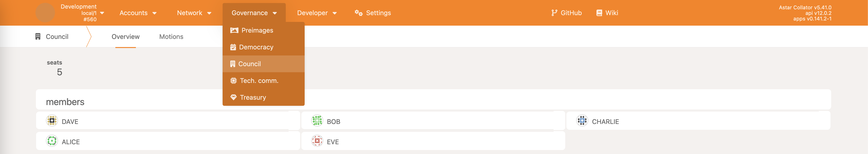Select the Overview tab
868x154 pixels.
pyautogui.click(x=125, y=37)
